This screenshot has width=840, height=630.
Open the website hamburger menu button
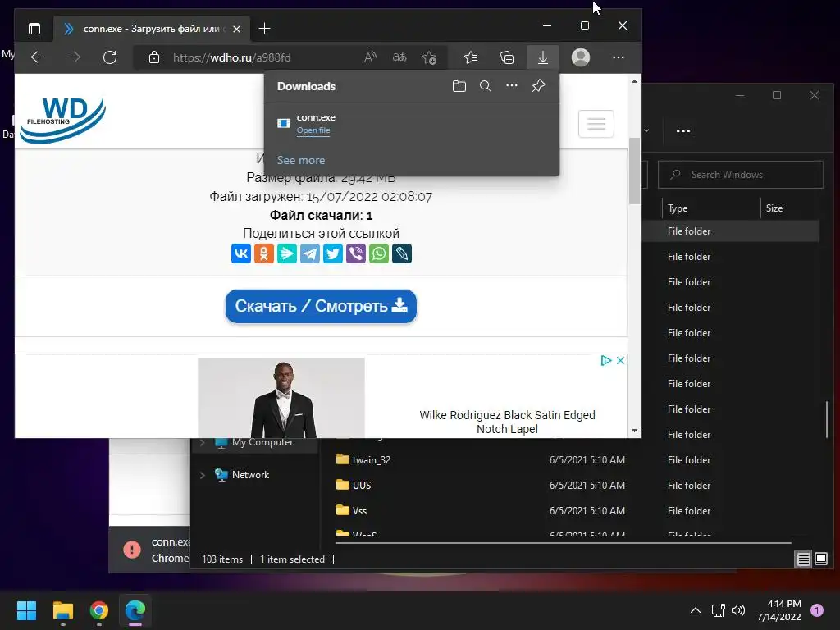pyautogui.click(x=596, y=124)
